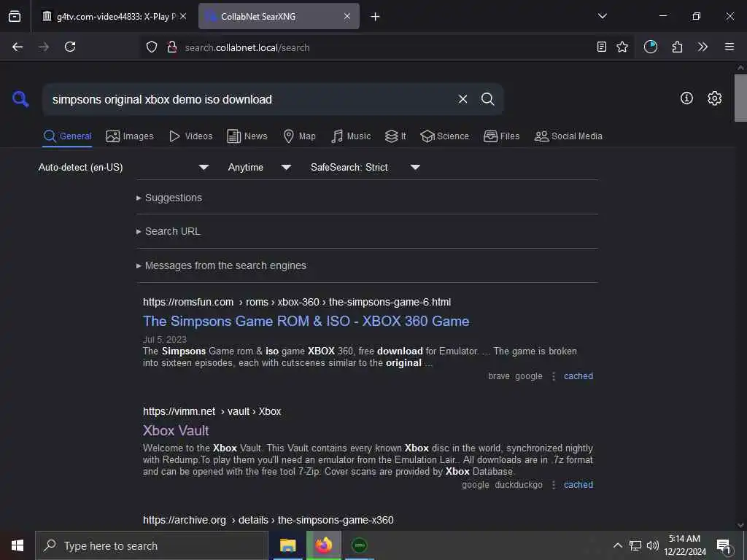Open network status tray icon
Viewport: 747px width, 560px height.
tap(635, 545)
